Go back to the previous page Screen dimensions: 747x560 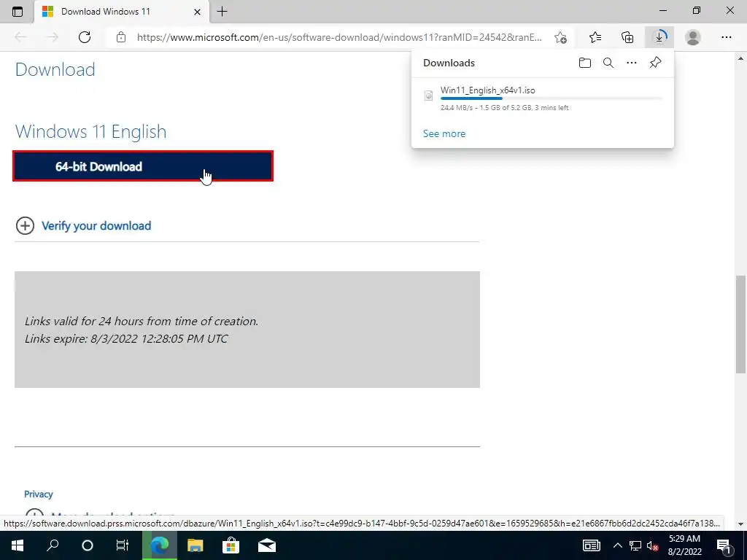pyautogui.click(x=20, y=37)
